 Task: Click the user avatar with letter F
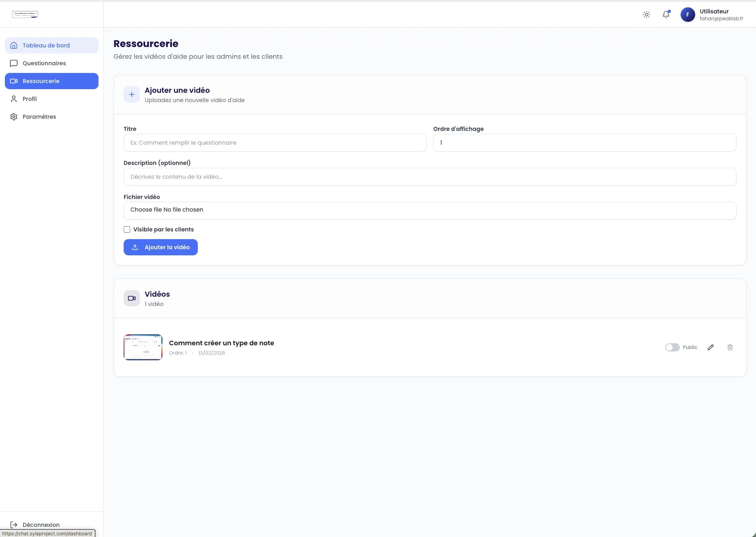coord(687,15)
